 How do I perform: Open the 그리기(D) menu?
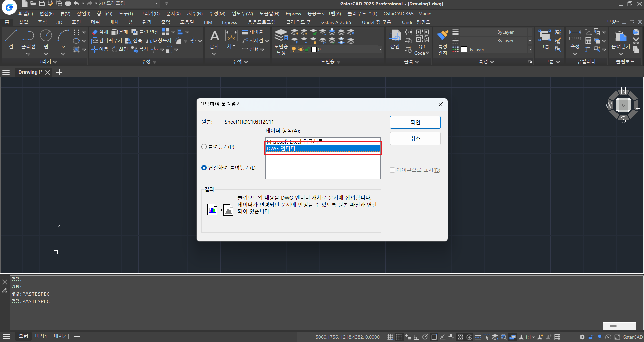click(x=149, y=14)
